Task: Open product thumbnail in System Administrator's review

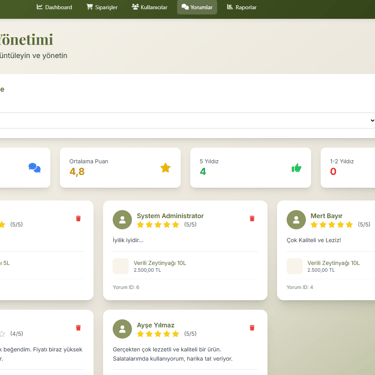Action: [x=121, y=266]
